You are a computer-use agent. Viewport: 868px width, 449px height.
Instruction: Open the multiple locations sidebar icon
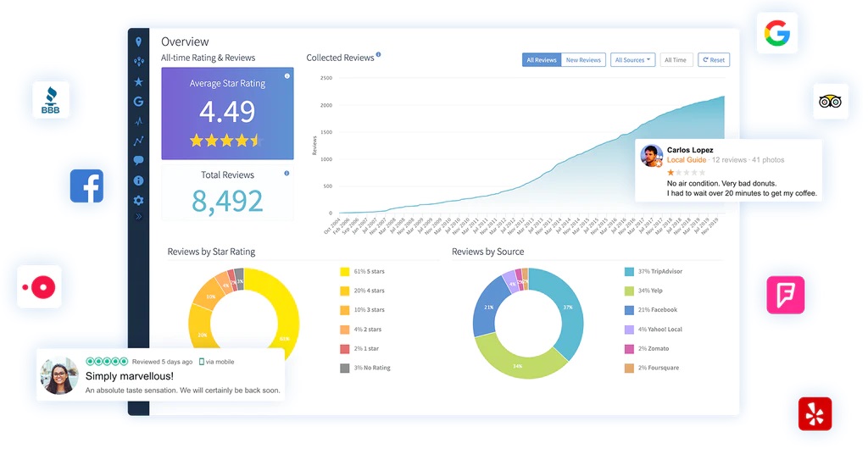138,61
